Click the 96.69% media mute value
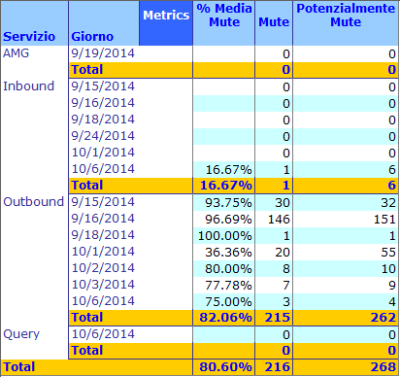400x377 pixels. point(228,219)
